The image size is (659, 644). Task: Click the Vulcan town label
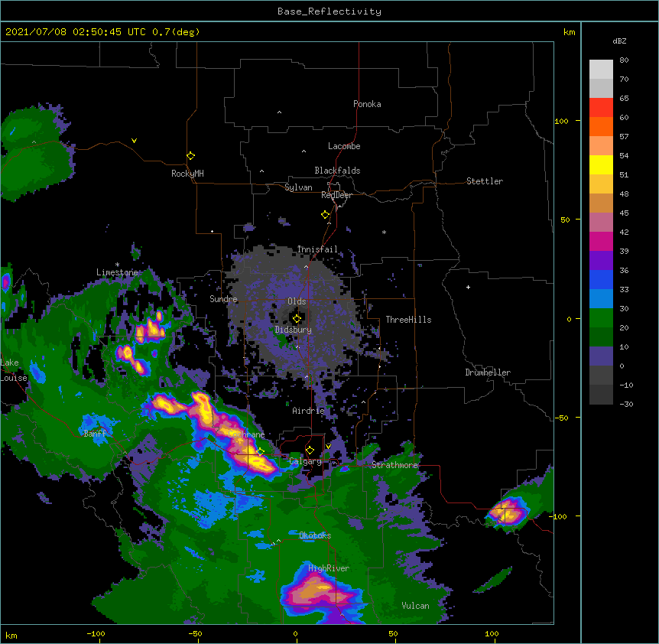pyautogui.click(x=415, y=606)
